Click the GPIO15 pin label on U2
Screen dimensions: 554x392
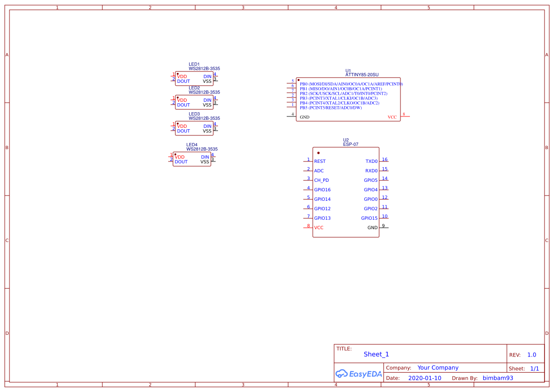[x=369, y=218]
